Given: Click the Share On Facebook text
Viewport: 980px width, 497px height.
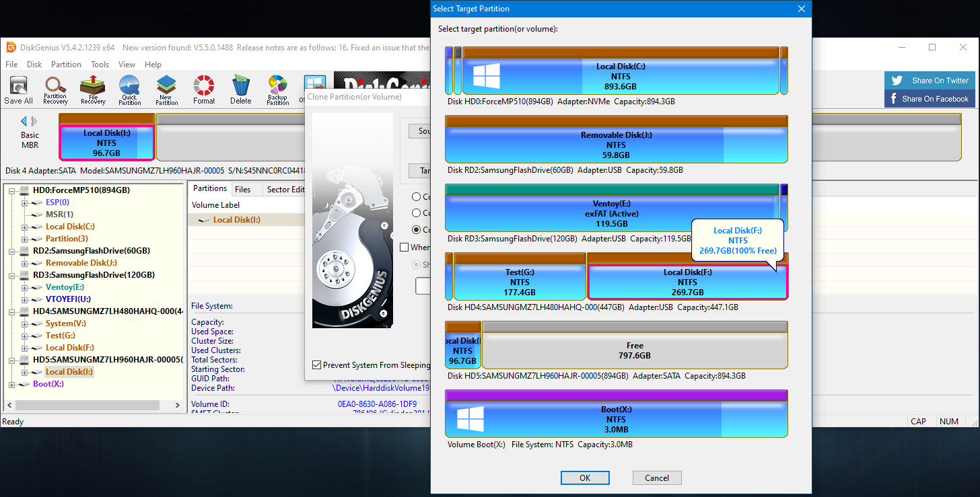Looking at the screenshot, I should [936, 99].
